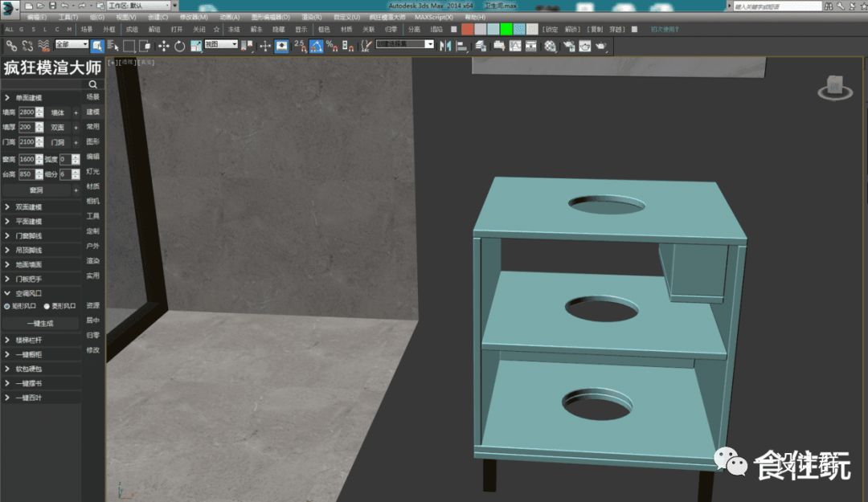Click the 3ds Max application logo button

point(8,8)
